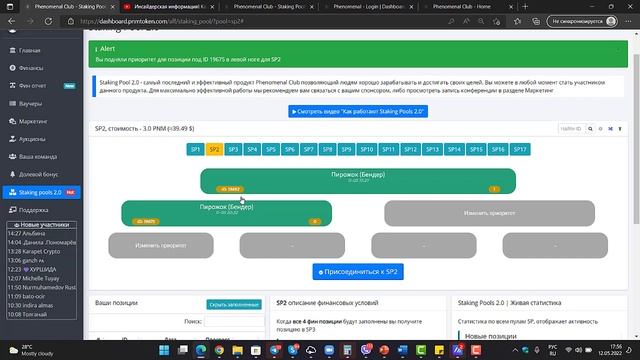
Task: Switch to Phenomenal Club - Home tab
Action: coord(469,7)
